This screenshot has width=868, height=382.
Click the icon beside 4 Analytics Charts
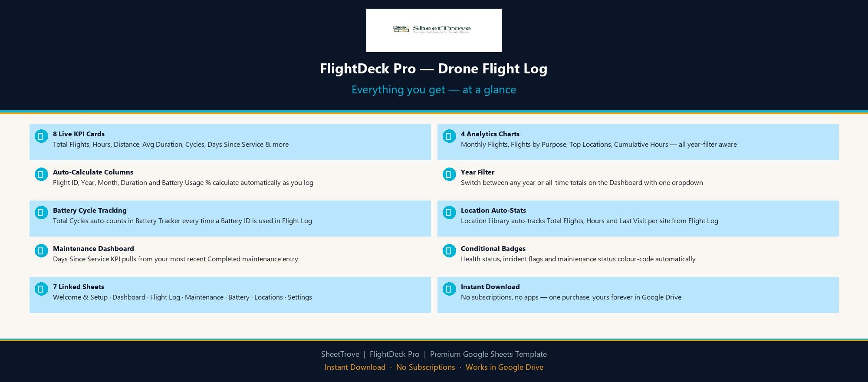click(x=449, y=136)
